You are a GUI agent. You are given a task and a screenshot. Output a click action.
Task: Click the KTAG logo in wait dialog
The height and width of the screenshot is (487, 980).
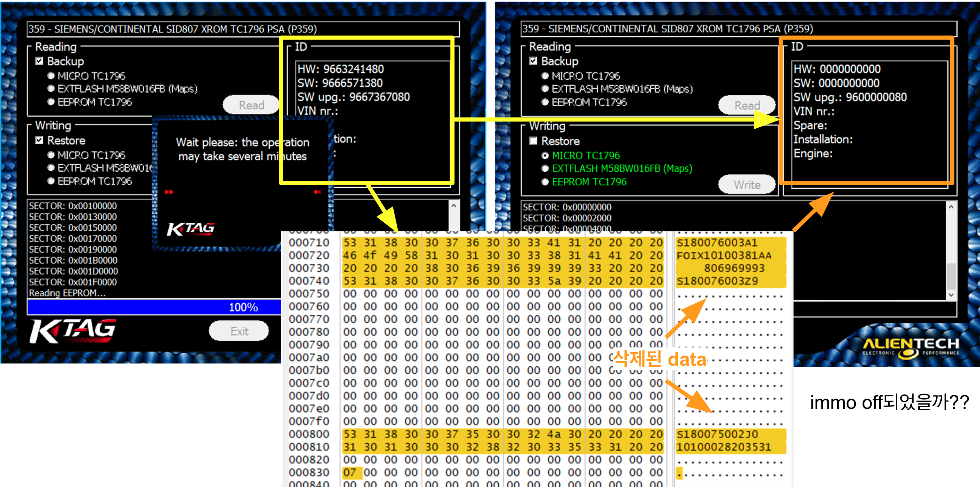(191, 229)
